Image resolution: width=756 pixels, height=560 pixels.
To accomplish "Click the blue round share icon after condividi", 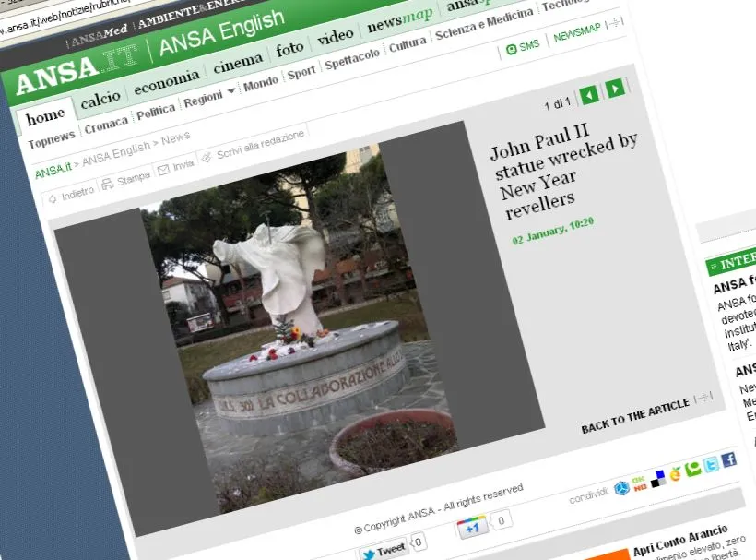I will pos(622,488).
